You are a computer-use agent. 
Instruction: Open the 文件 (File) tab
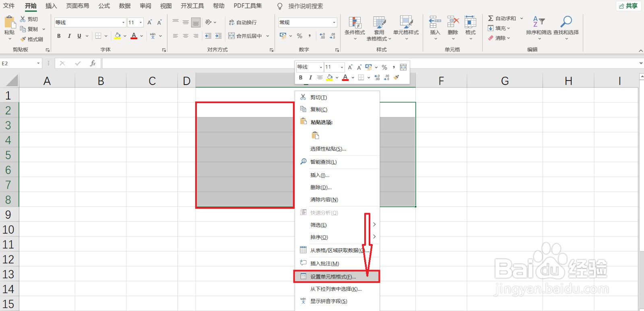(9, 6)
